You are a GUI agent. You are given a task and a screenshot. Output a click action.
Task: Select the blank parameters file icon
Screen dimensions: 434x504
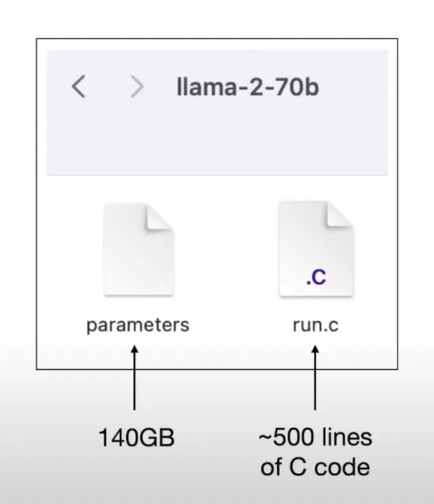(138, 249)
